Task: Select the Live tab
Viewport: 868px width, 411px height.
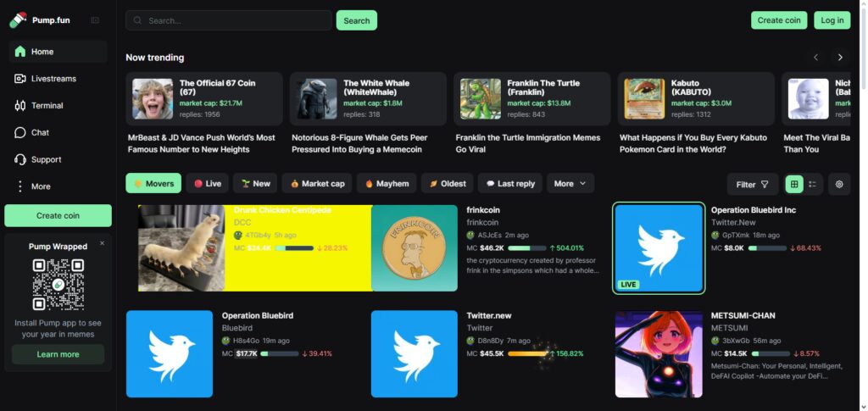Action: click(208, 184)
